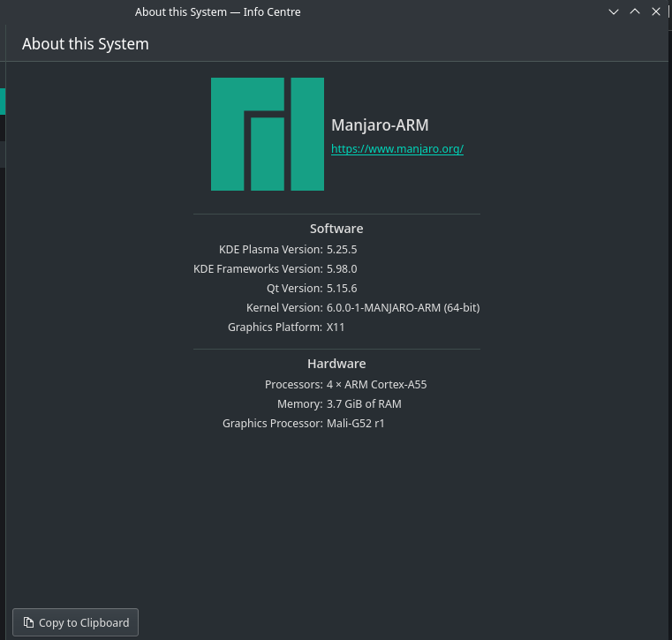
Task: Click the Manjaro logo image
Action: coord(267,134)
